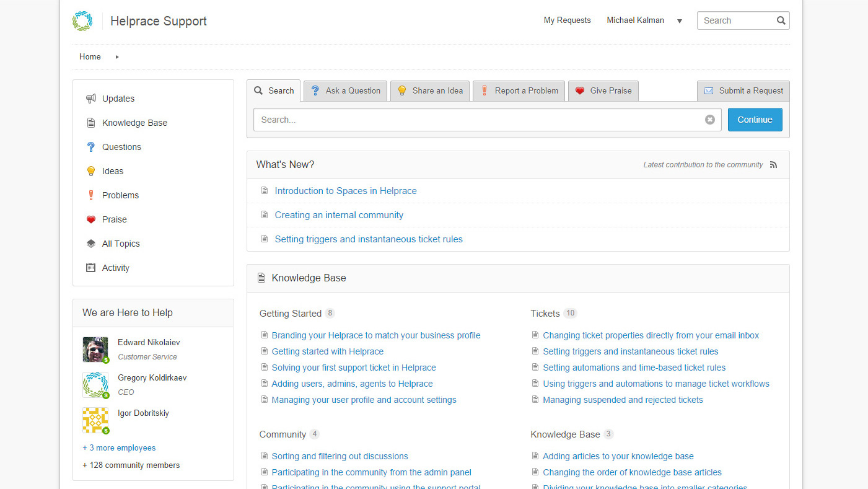This screenshot has height=489, width=868.
Task: Expand the breadcrumb arrow next to Home
Action: (117, 57)
